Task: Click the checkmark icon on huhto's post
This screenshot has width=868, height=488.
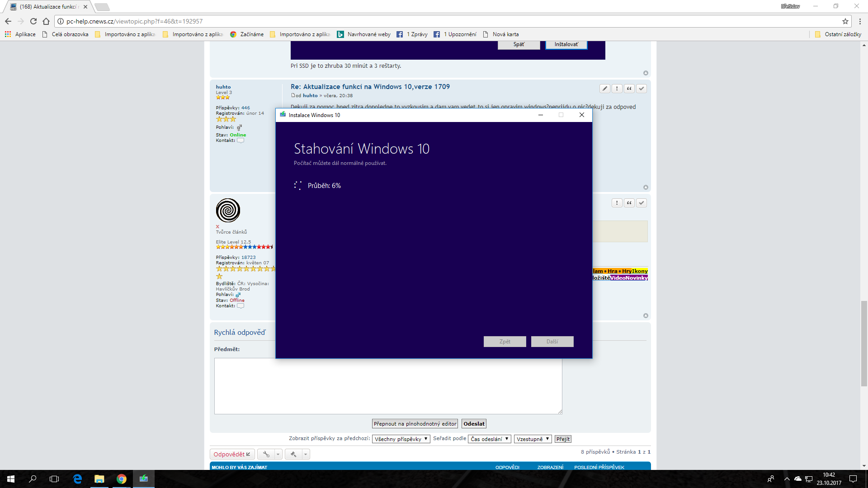Action: (642, 89)
